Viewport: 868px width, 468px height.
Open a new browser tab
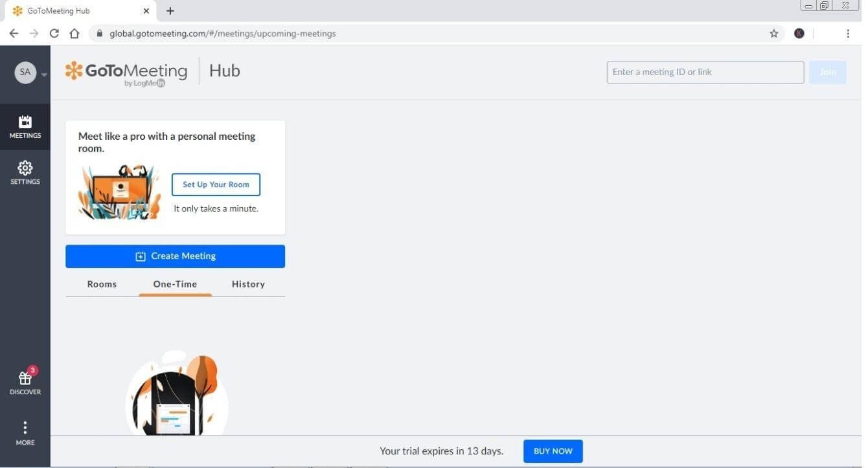tap(170, 10)
